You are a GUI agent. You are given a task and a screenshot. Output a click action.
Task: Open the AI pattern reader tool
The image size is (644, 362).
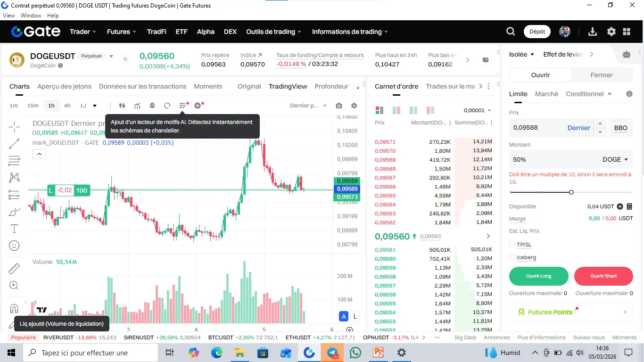pyautogui.click(x=183, y=106)
